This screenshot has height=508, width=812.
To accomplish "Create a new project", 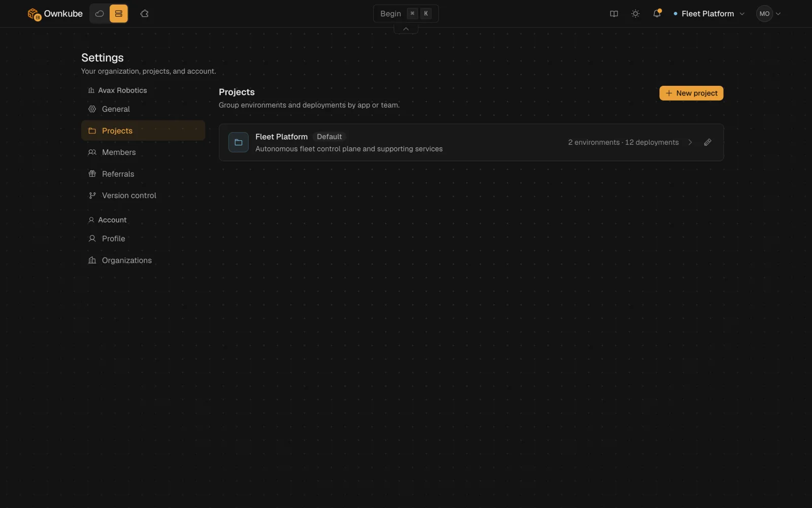I will point(691,93).
